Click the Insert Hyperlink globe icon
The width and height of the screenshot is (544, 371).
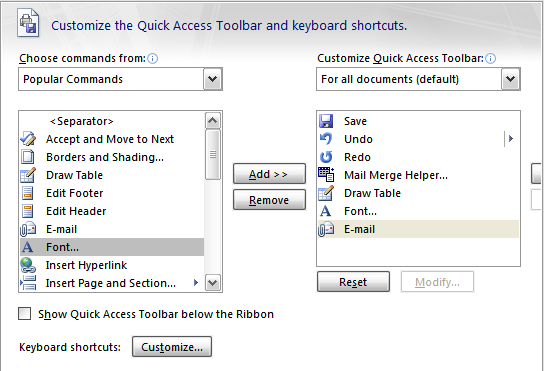point(28,265)
